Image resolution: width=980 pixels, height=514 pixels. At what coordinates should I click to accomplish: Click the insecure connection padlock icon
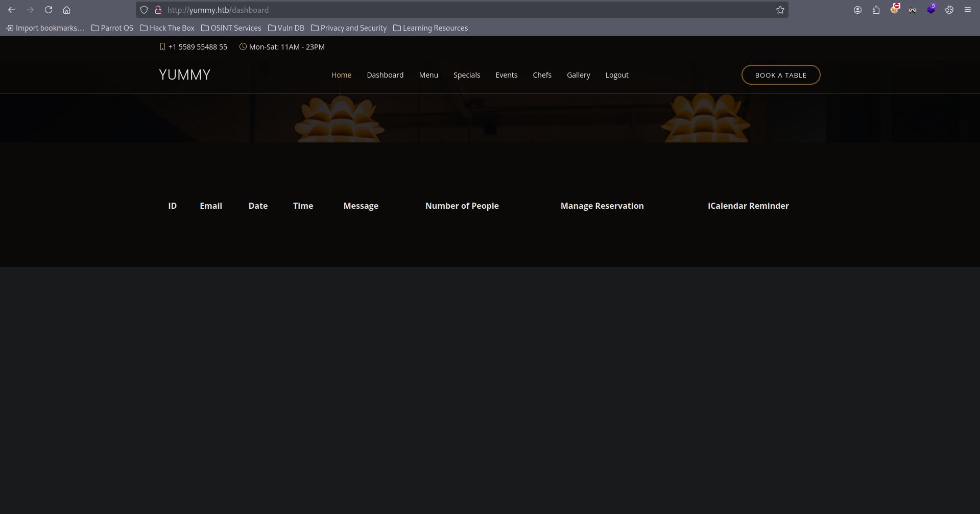[158, 10]
